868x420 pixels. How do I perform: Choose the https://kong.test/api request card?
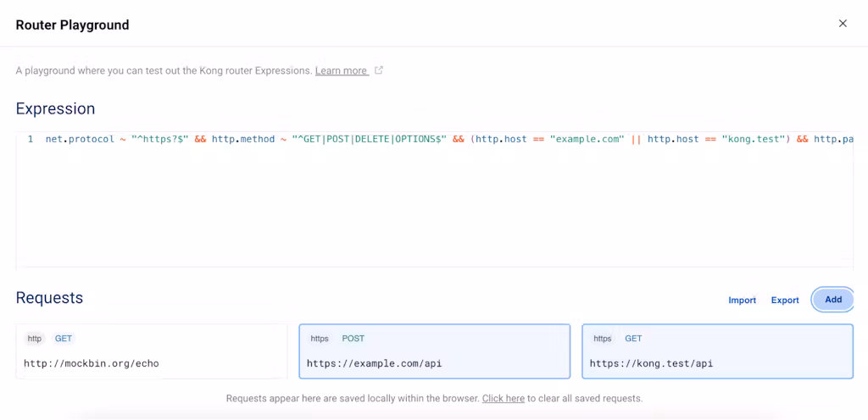tap(717, 351)
